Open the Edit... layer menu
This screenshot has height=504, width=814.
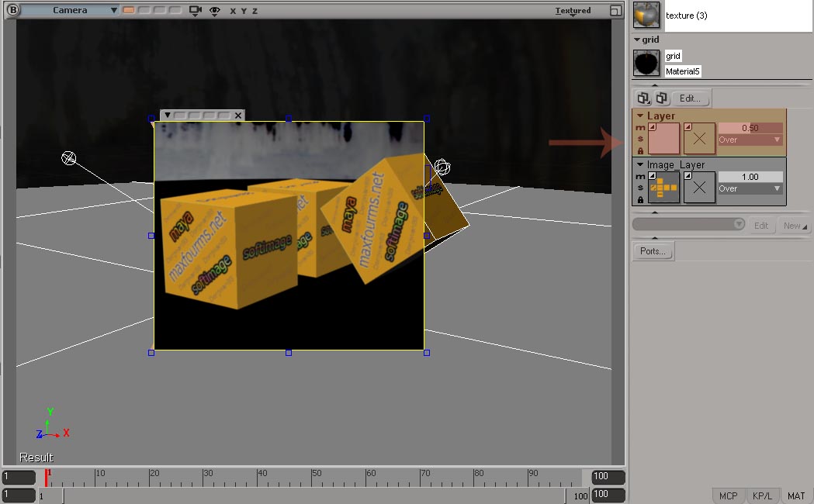(x=690, y=98)
